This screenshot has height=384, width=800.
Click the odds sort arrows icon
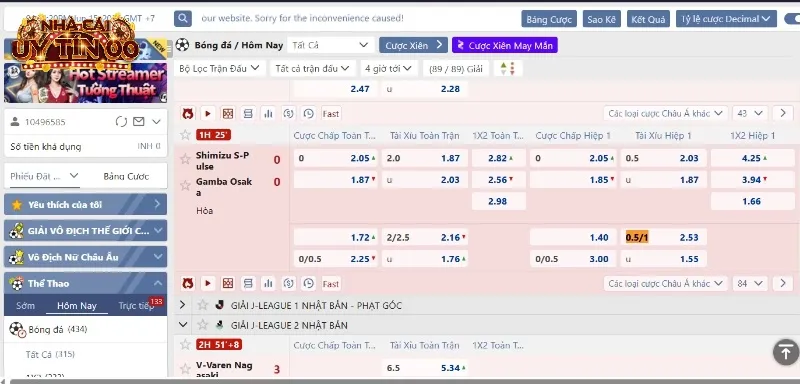coord(508,68)
